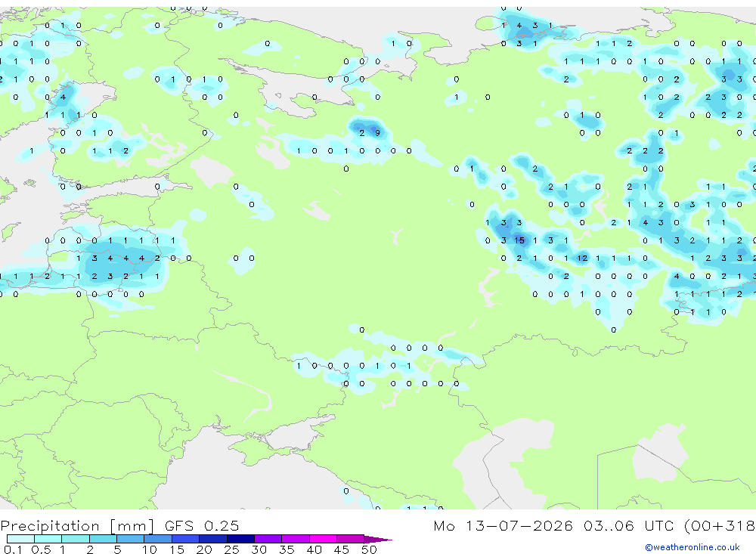The image size is (756, 554).
Task: Click the legend label '50'
Action: tap(369, 549)
